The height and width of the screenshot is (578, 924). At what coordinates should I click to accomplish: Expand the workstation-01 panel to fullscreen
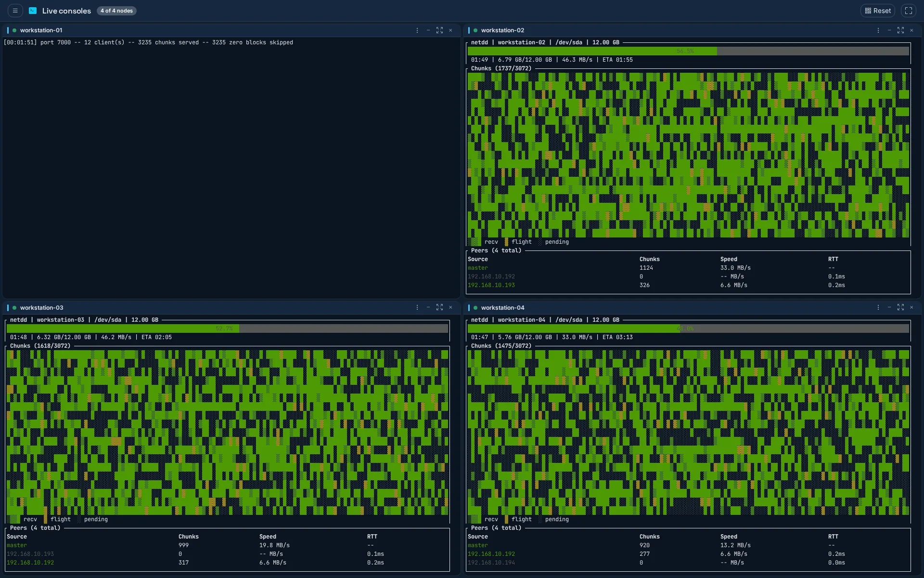[439, 30]
